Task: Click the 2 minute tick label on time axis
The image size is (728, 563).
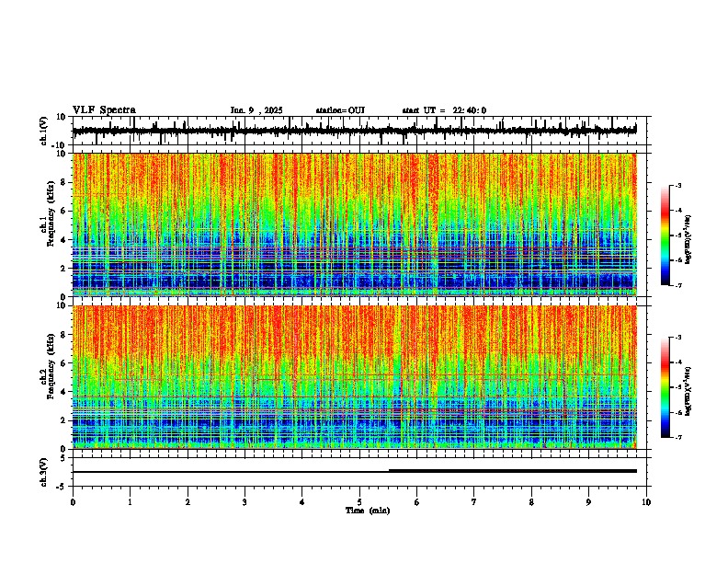Action: (188, 502)
